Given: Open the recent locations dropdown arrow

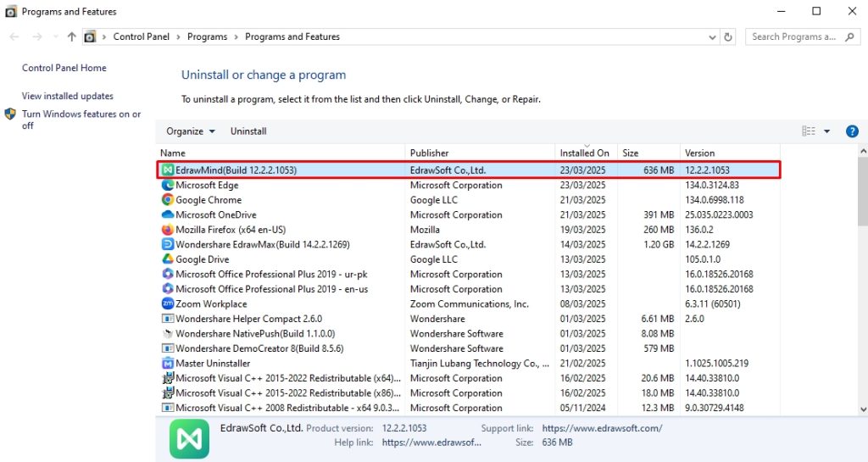Looking at the screenshot, I should click(55, 37).
